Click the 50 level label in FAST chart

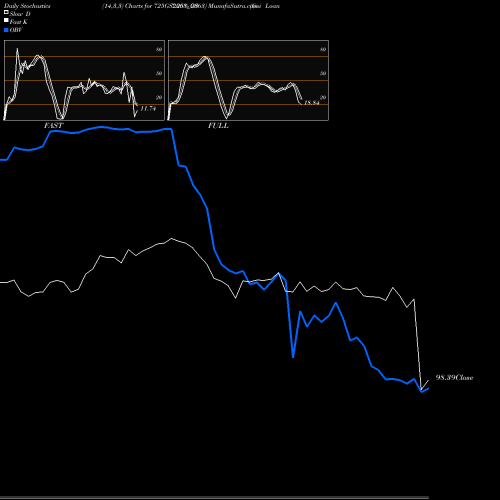159,73
